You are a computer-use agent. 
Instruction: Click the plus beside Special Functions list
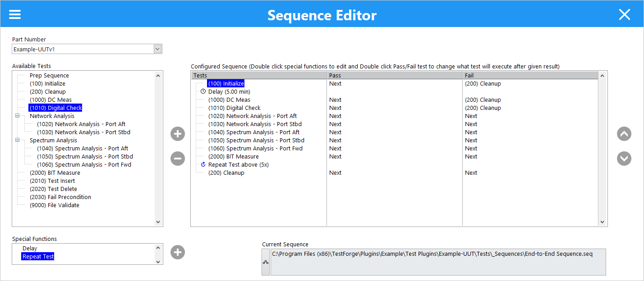[x=177, y=252]
